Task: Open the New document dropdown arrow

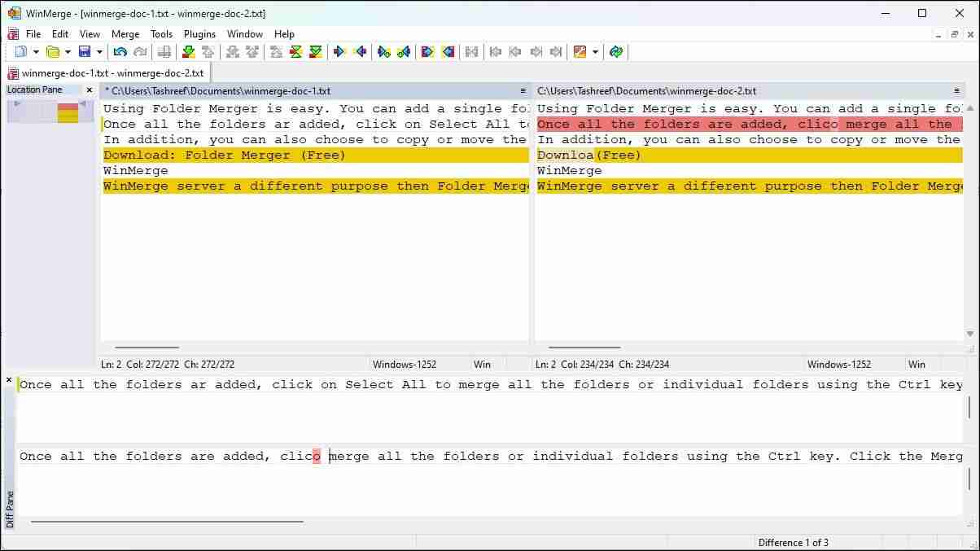Action: pos(34,52)
